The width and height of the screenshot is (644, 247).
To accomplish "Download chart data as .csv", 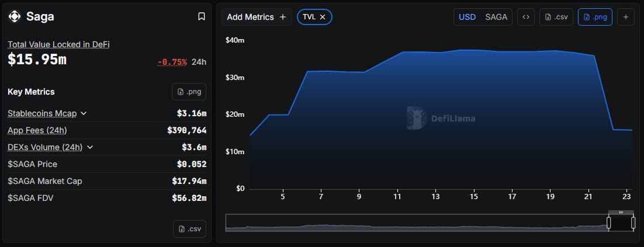I will 556,17.
